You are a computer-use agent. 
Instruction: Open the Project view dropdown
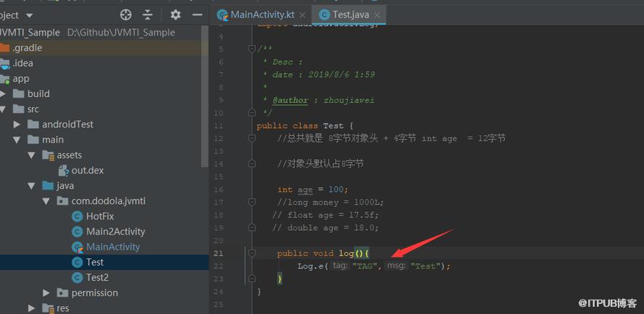coord(29,16)
